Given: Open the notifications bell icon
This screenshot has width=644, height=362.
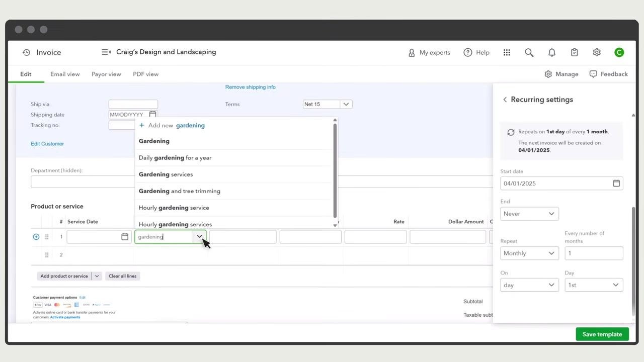Looking at the screenshot, I should point(552,52).
